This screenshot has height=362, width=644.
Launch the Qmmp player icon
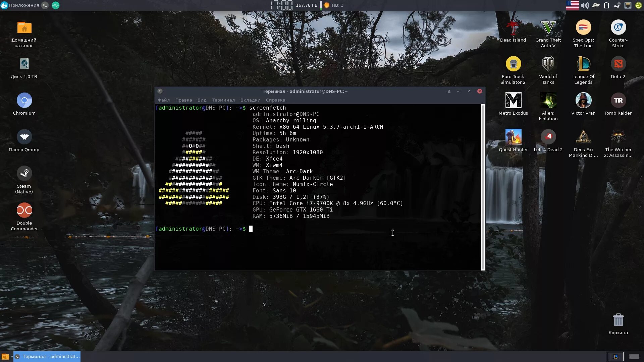(x=24, y=137)
